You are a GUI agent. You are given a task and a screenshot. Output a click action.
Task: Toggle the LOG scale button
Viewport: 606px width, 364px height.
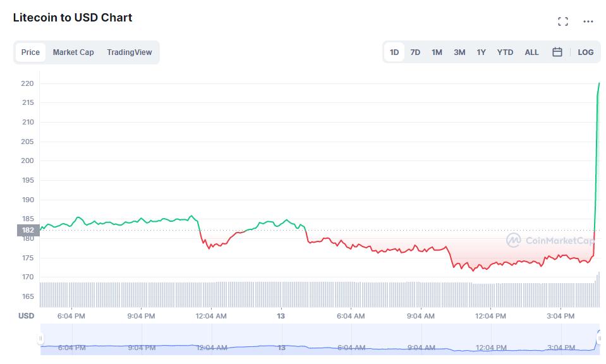(x=586, y=52)
